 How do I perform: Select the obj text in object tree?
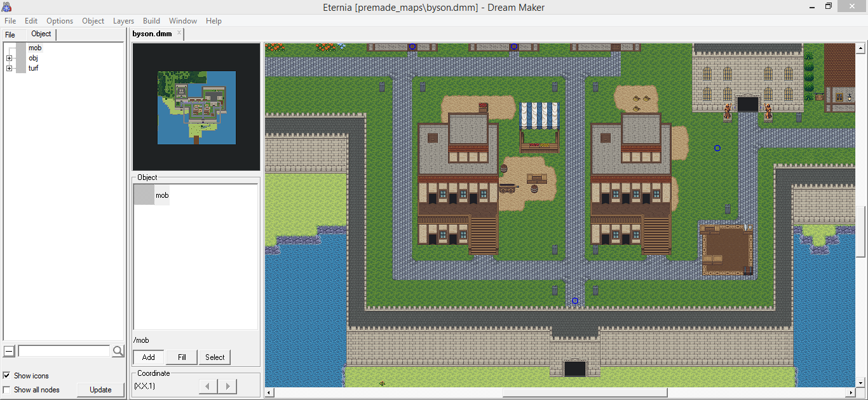point(33,58)
